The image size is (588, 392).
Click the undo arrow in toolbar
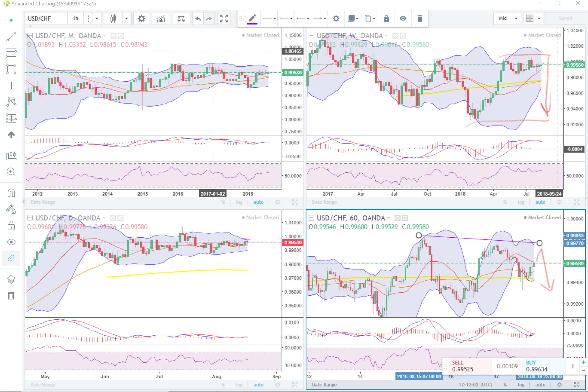coord(198,18)
